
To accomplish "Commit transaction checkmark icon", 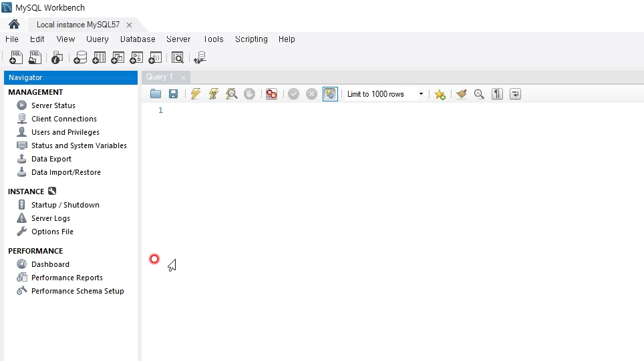I will tap(294, 94).
